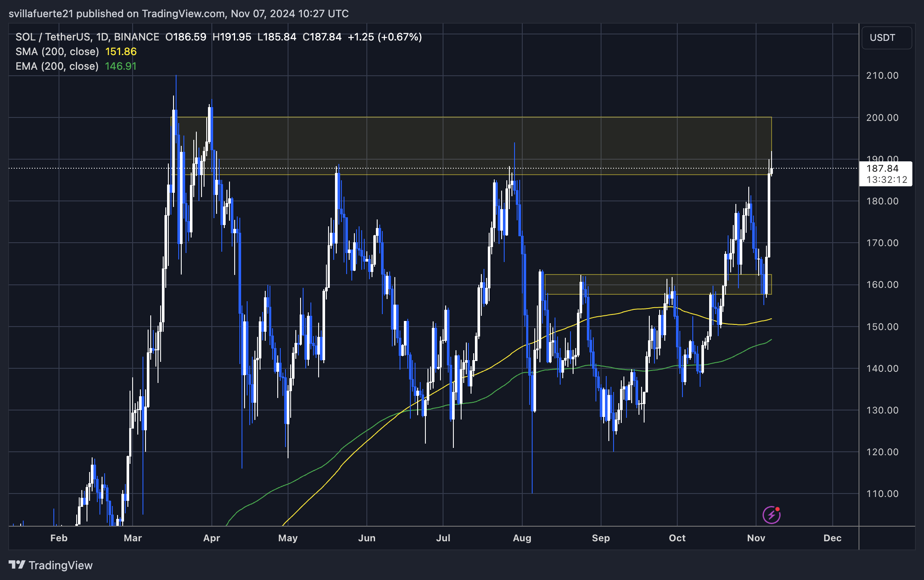Image resolution: width=924 pixels, height=580 pixels.
Task: Click the purple lightning bolt events icon
Action: click(771, 515)
